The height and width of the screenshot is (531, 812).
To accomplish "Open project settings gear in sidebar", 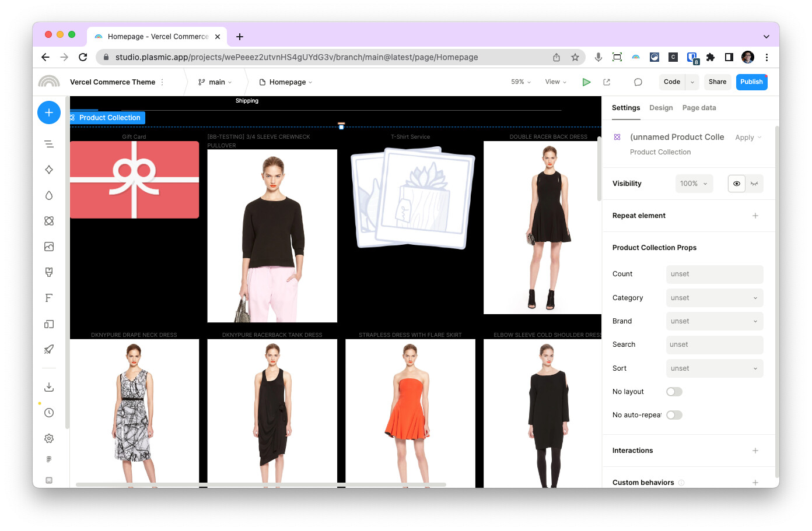I will tap(49, 438).
